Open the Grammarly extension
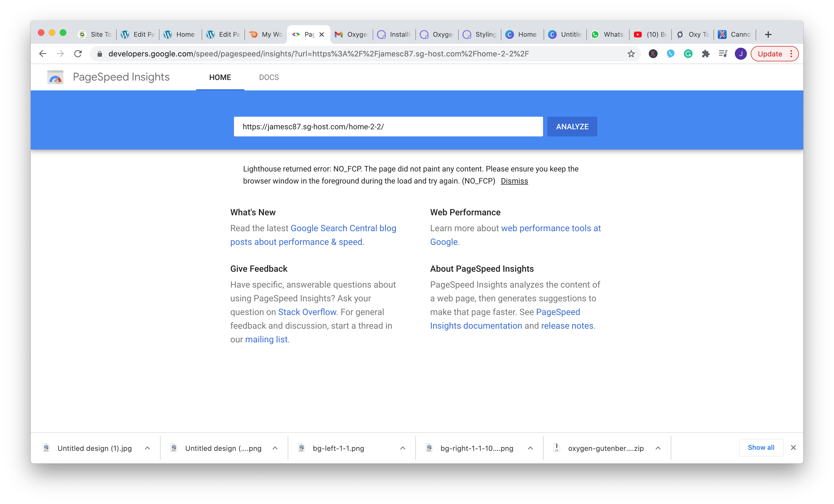 688,53
